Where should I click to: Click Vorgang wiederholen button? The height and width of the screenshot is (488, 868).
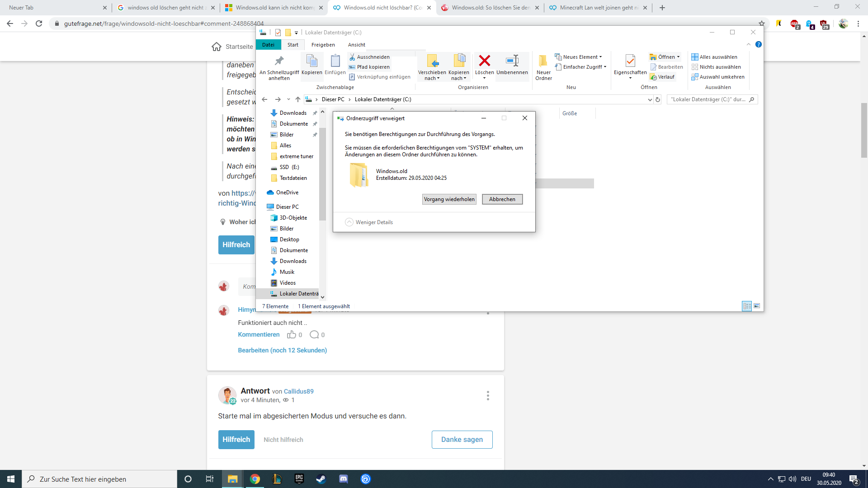[x=449, y=199]
